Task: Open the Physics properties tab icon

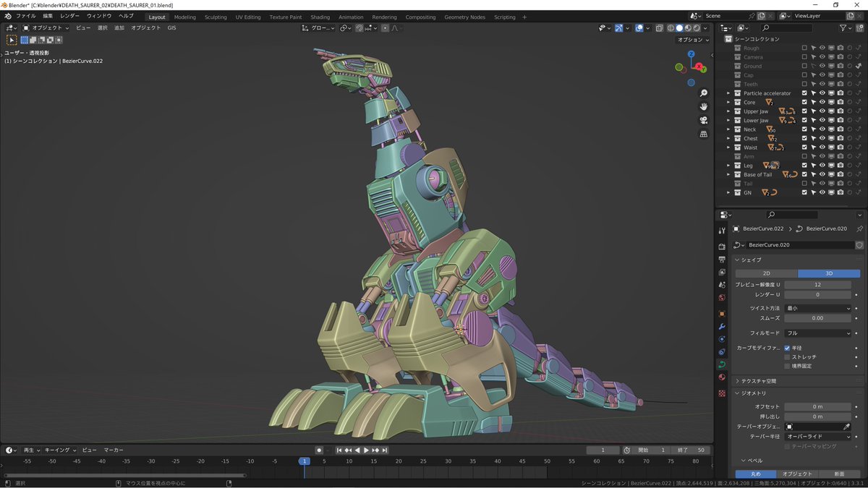Action: 721,339
